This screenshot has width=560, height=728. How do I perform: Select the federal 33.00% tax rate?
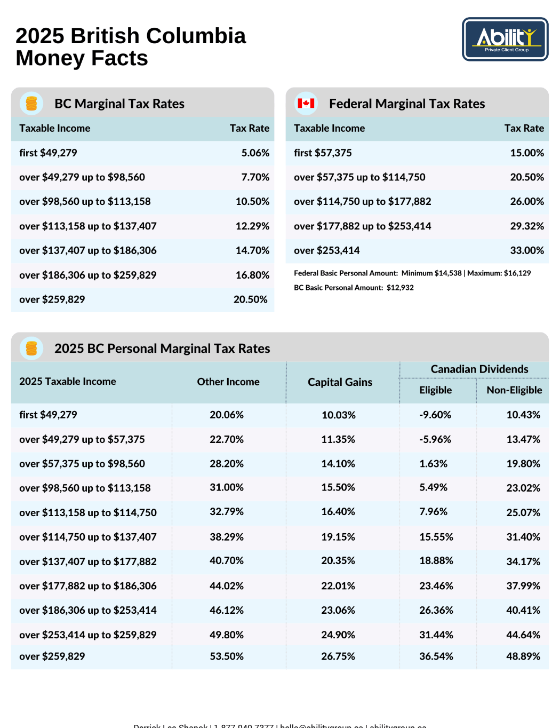point(527,250)
